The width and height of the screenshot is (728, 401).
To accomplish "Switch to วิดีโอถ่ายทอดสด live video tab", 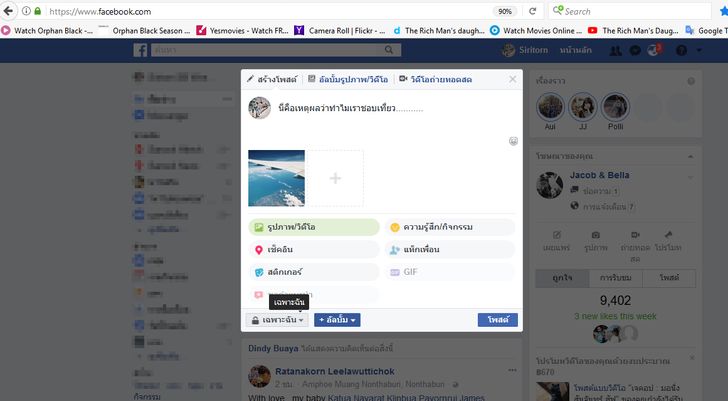I will (x=438, y=78).
